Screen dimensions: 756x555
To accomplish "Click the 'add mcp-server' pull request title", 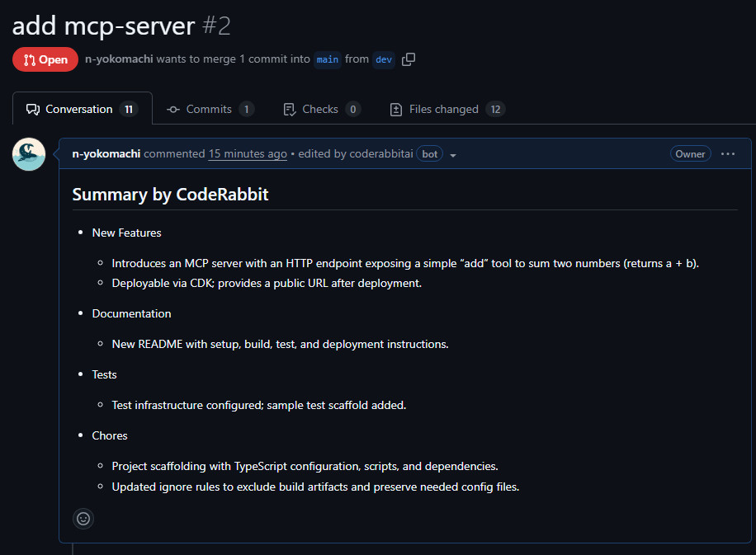I will click(x=103, y=26).
